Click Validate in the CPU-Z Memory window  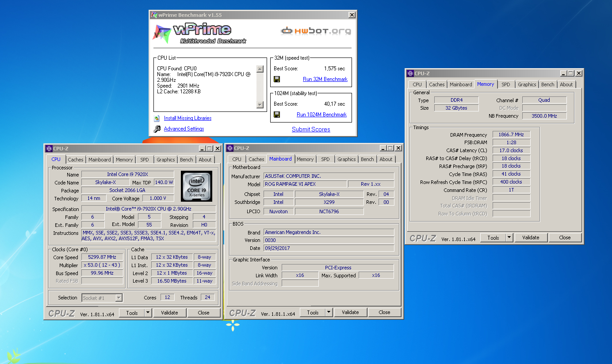tap(531, 238)
